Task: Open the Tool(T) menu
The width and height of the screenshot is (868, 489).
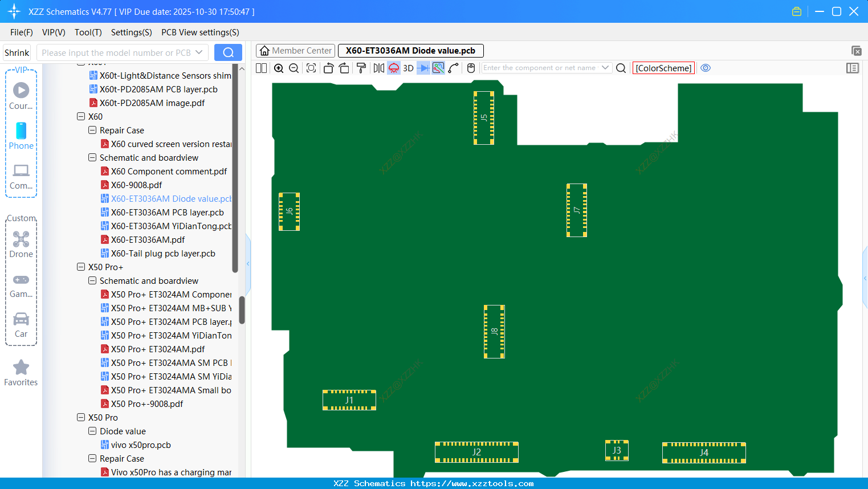Action: [x=88, y=32]
